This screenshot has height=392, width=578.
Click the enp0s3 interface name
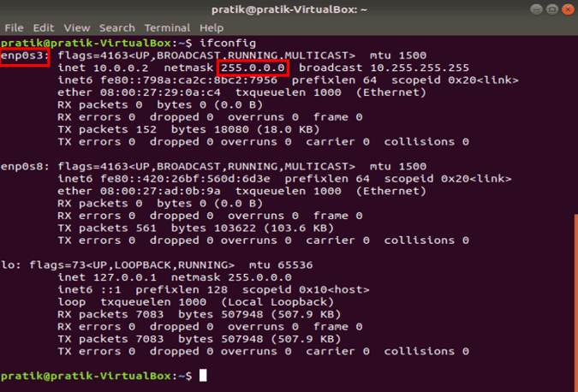click(25, 56)
